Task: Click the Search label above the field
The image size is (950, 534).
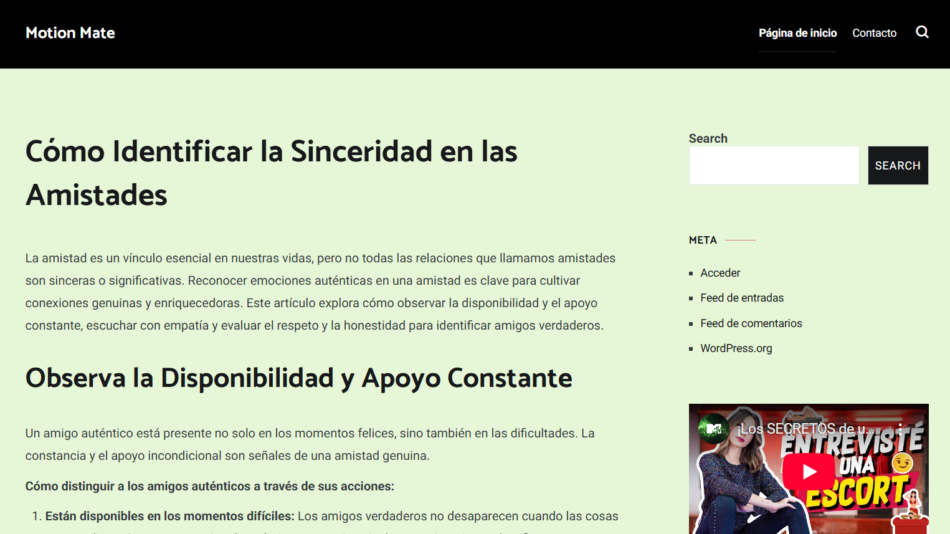Action: click(x=708, y=138)
